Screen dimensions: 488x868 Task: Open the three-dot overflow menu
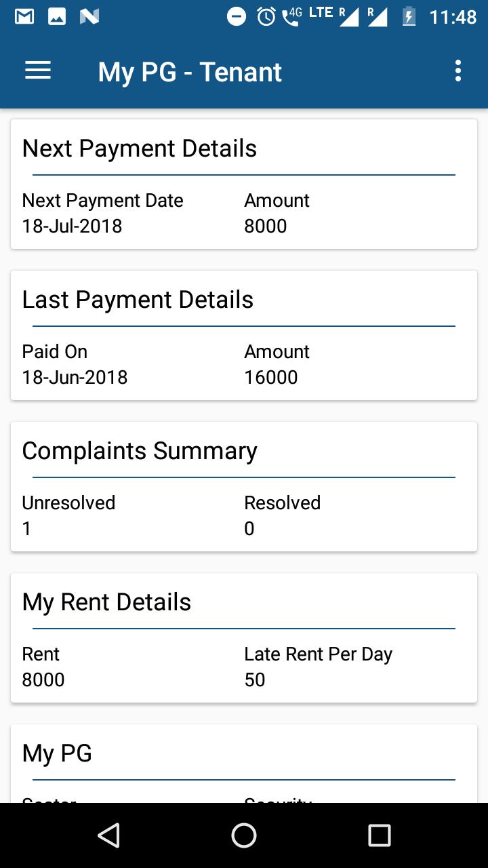point(458,71)
